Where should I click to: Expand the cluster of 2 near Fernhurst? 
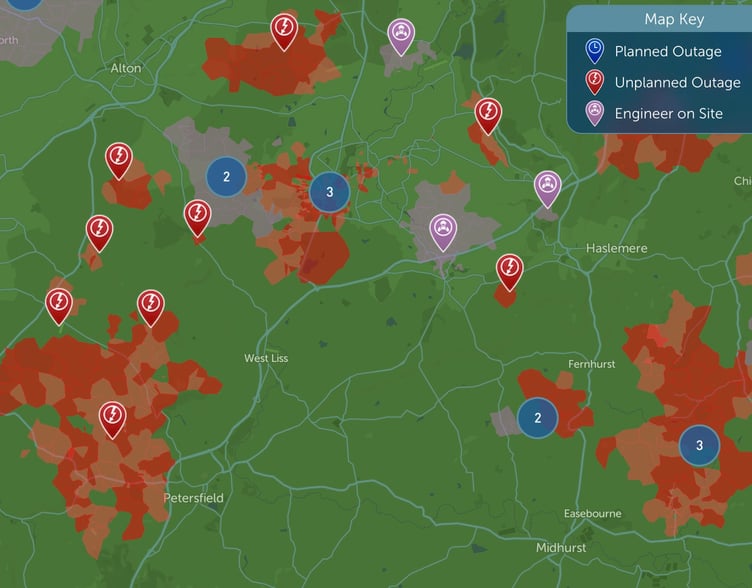coord(538,418)
